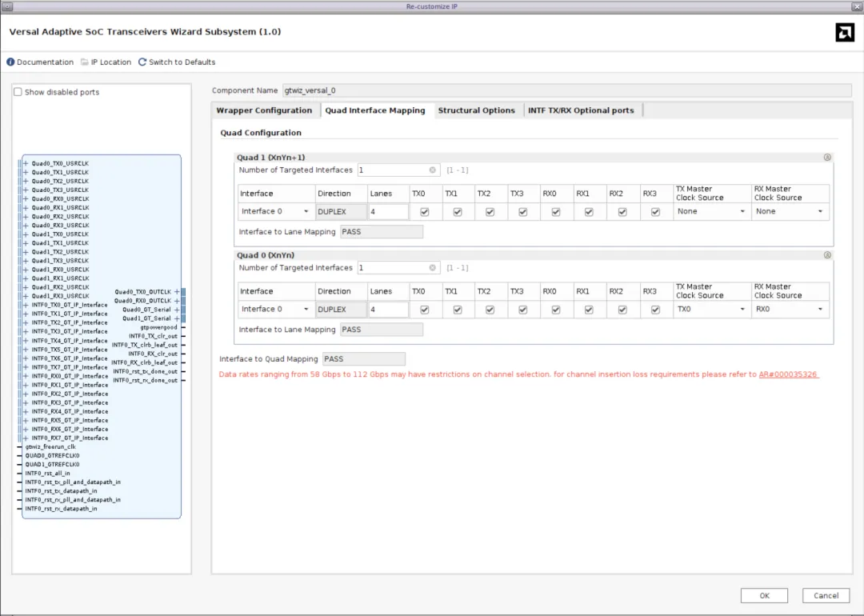864x616 pixels.
Task: Open the Quad 0 Interface 0 dropdown
Action: 275,310
